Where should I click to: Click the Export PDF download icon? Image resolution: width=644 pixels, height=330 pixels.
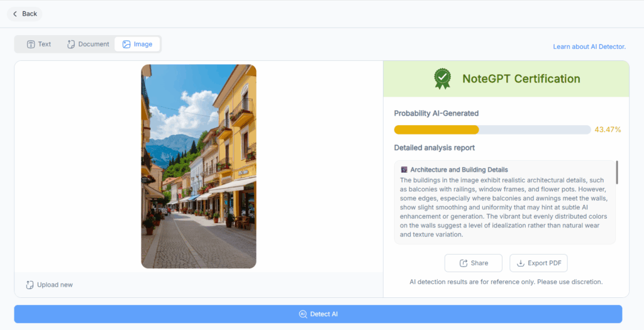(x=521, y=263)
